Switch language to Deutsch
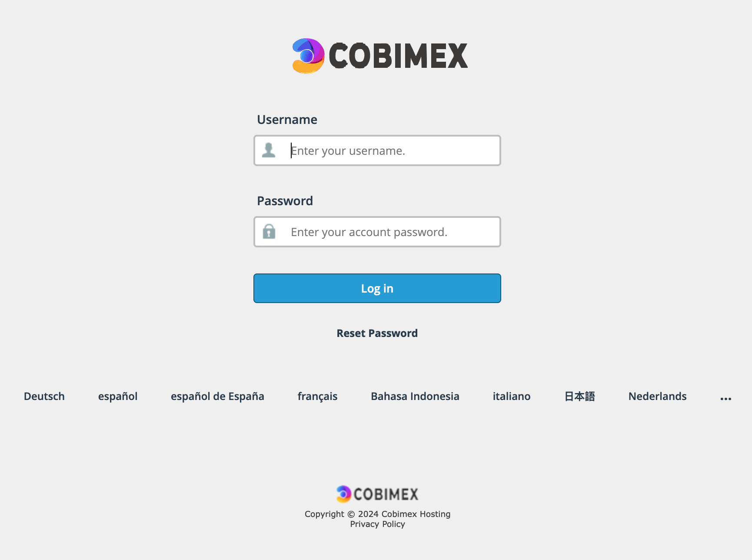Screen dimensions: 752x560 (44, 396)
